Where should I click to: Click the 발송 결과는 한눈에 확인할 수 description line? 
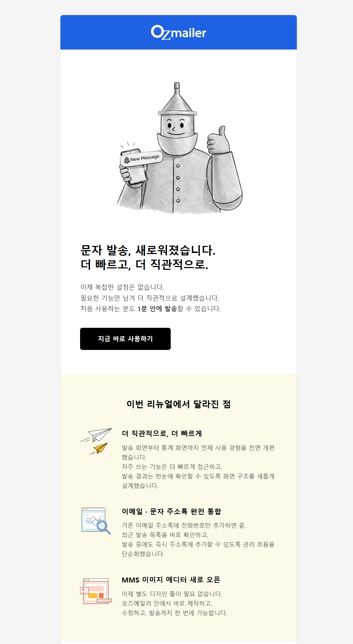tap(198, 476)
